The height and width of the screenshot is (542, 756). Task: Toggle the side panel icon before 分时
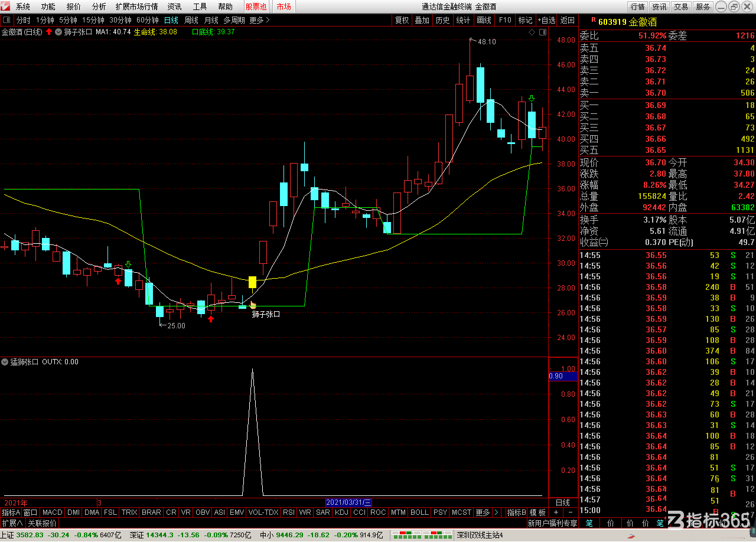click(7, 20)
